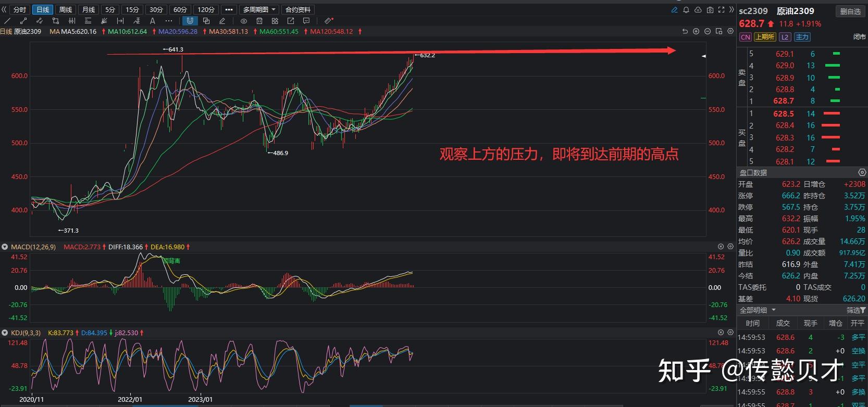Export drawings with the share icon
This screenshot has height=407, width=868.
point(291,21)
